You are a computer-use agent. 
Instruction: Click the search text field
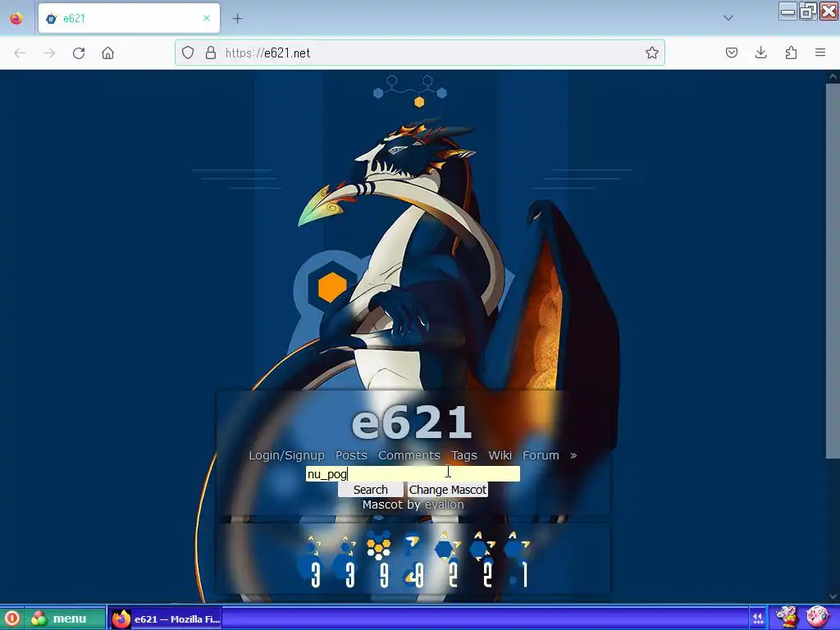pyautogui.click(x=413, y=474)
